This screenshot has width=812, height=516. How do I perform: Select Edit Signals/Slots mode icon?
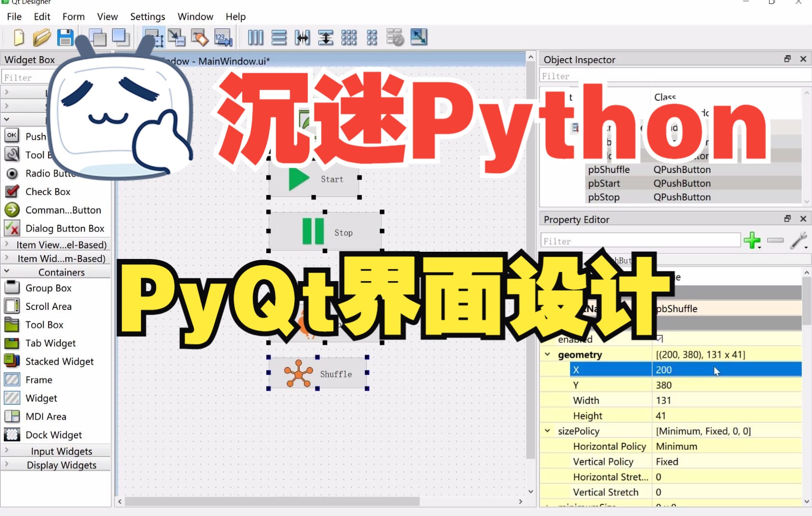176,37
